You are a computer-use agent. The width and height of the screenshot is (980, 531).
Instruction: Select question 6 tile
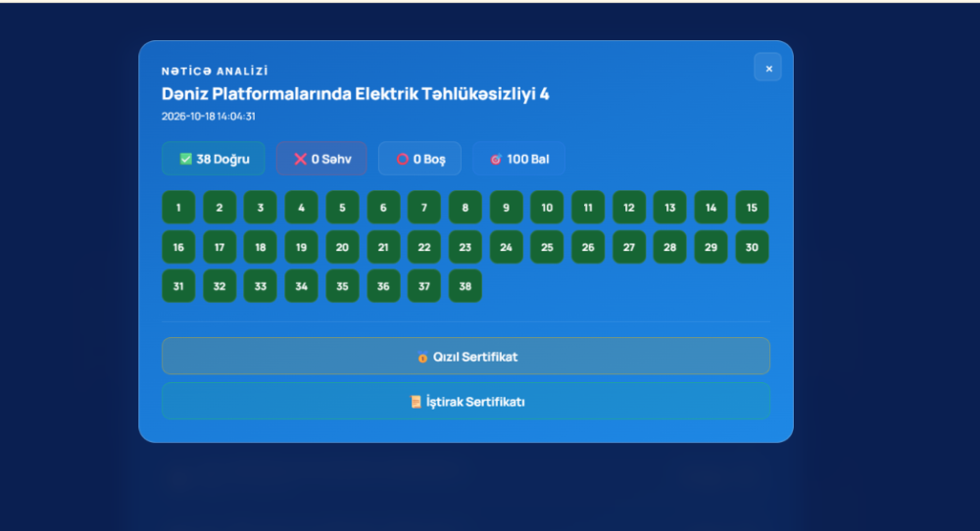click(x=383, y=208)
